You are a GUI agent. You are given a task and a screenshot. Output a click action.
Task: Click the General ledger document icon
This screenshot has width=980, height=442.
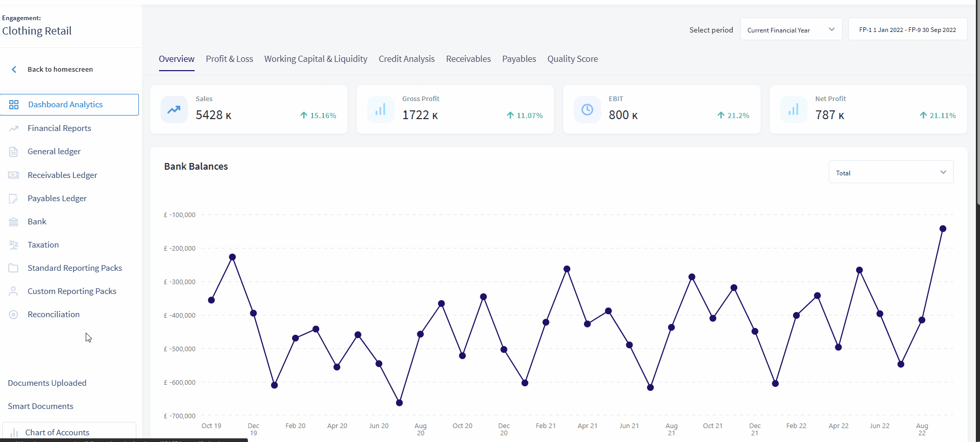(14, 152)
